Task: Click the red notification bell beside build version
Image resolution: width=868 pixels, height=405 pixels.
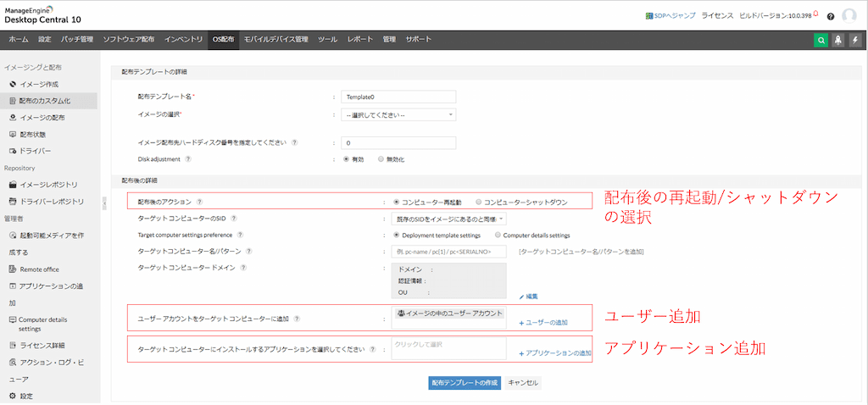Action: pyautogui.click(x=815, y=14)
